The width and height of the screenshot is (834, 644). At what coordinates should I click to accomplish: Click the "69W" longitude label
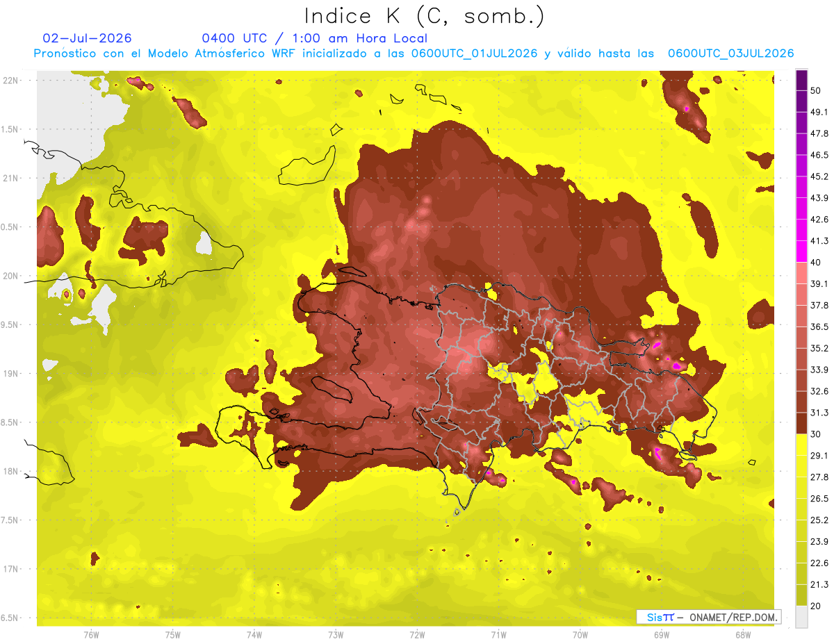tap(662, 634)
